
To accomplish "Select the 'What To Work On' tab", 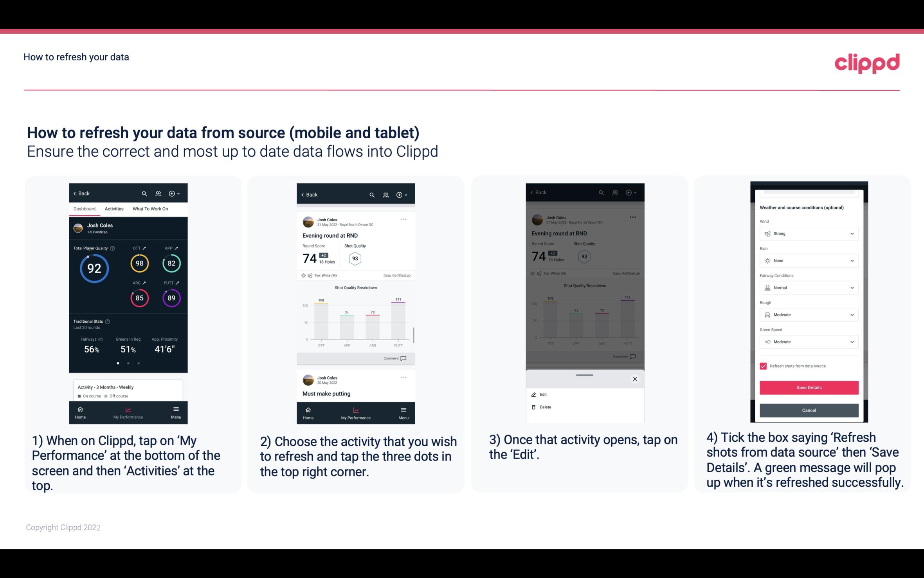I will pos(149,209).
